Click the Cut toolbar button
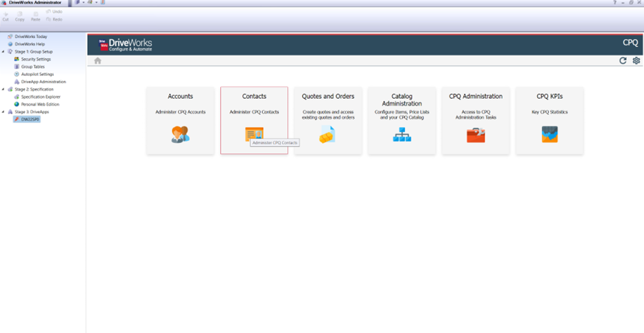644x333 pixels. (x=6, y=17)
